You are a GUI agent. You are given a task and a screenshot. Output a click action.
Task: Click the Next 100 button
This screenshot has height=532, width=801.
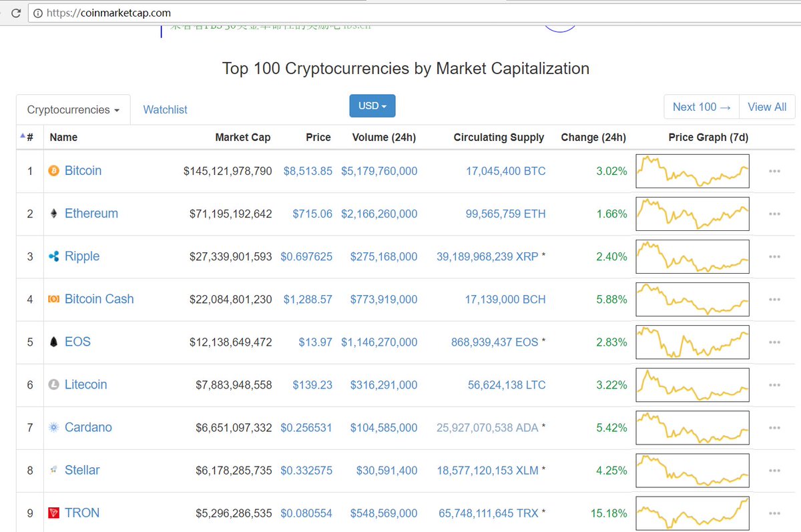pos(701,107)
